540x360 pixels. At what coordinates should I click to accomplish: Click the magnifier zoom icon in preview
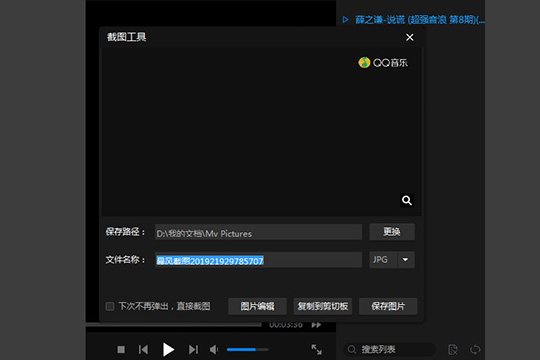pyautogui.click(x=407, y=200)
